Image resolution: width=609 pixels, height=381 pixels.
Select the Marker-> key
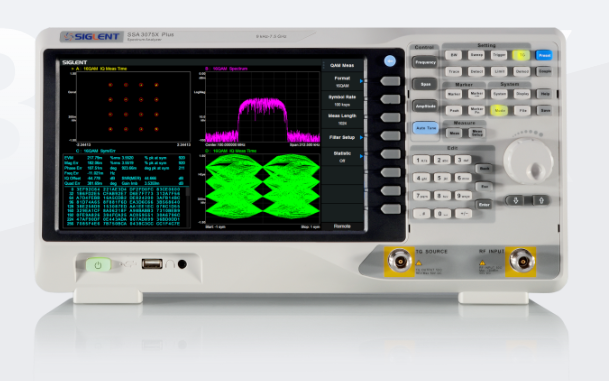476,94
